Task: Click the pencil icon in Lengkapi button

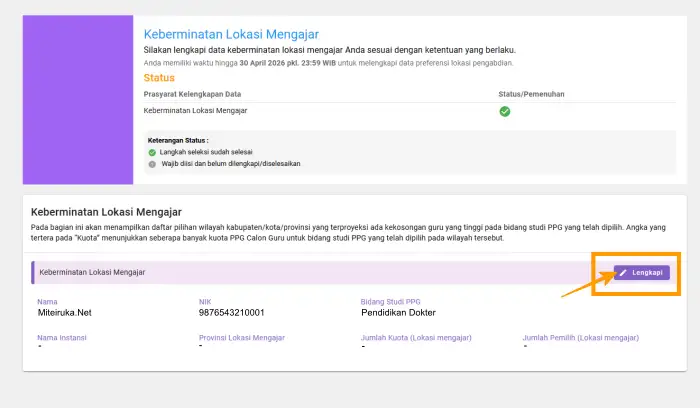Action: (x=623, y=273)
